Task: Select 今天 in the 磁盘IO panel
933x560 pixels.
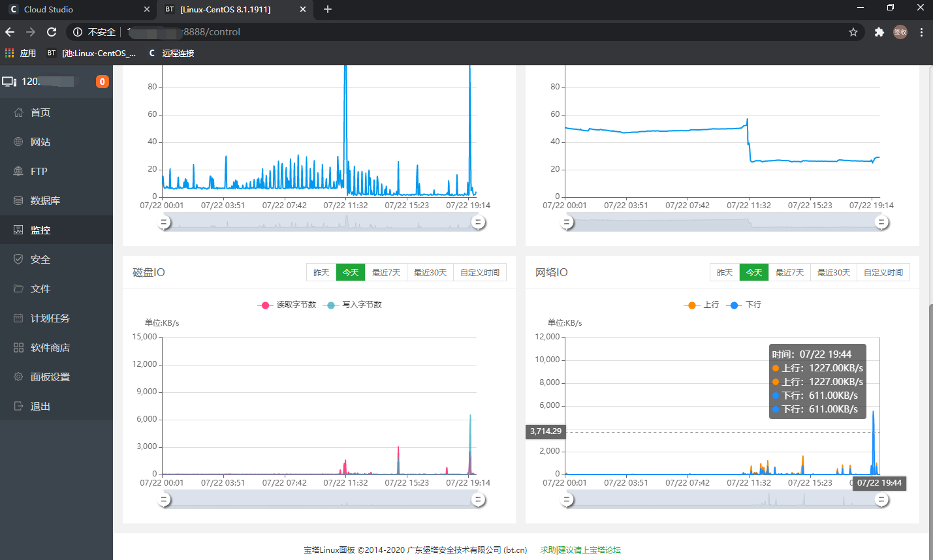Action: pyautogui.click(x=351, y=272)
